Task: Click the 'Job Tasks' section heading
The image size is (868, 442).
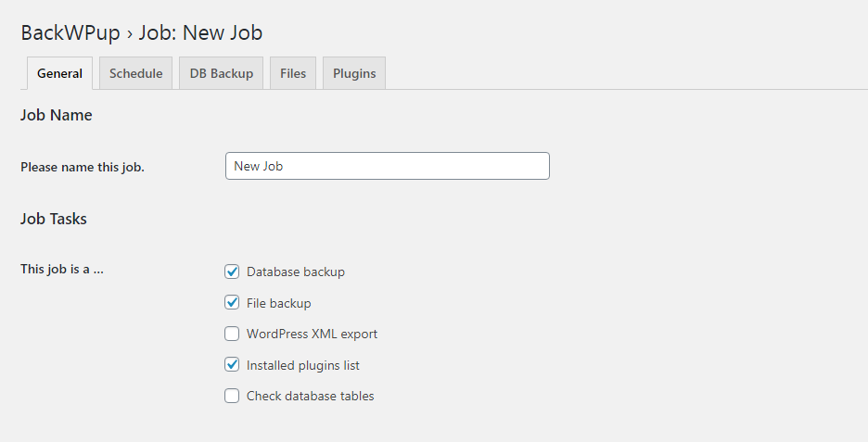Action: click(54, 220)
